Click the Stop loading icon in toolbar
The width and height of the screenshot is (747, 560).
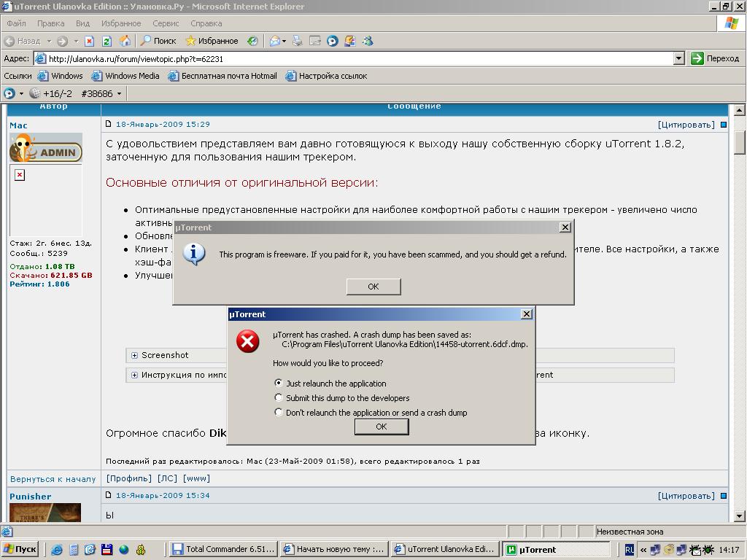[x=89, y=41]
